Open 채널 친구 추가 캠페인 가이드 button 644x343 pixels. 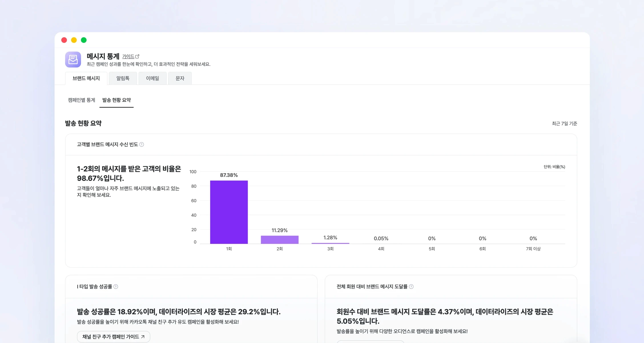point(114,337)
